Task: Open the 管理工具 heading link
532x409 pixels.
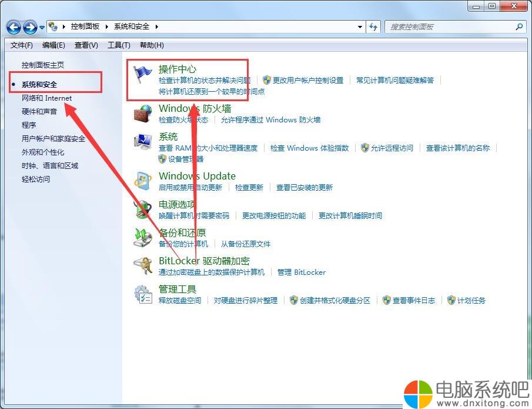Action: [x=178, y=290]
